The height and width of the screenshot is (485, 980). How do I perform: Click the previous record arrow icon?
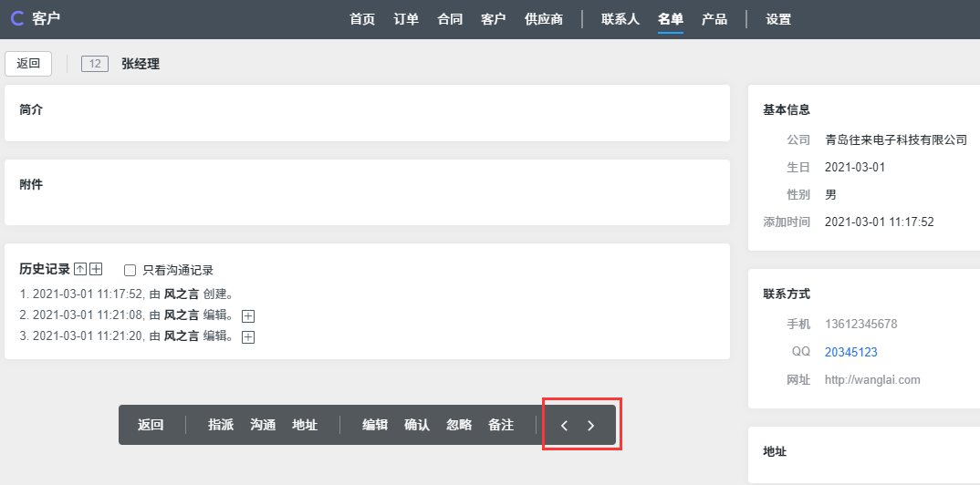(565, 426)
